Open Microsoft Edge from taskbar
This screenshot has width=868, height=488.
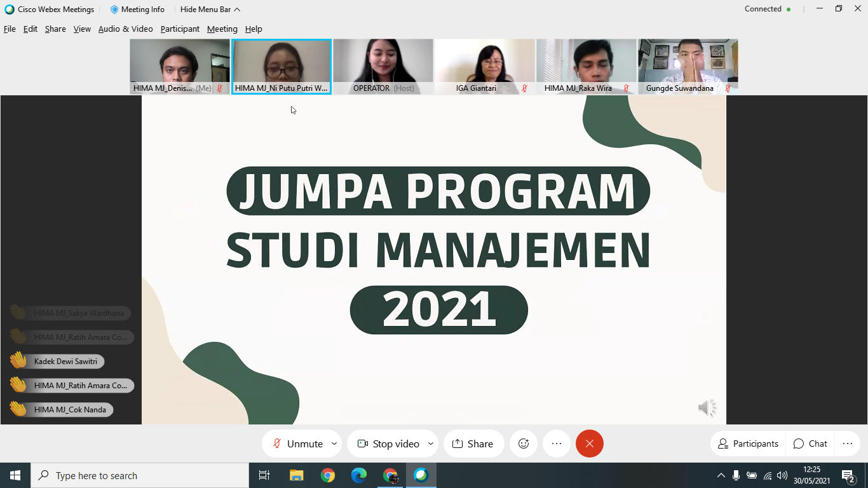pos(359,475)
